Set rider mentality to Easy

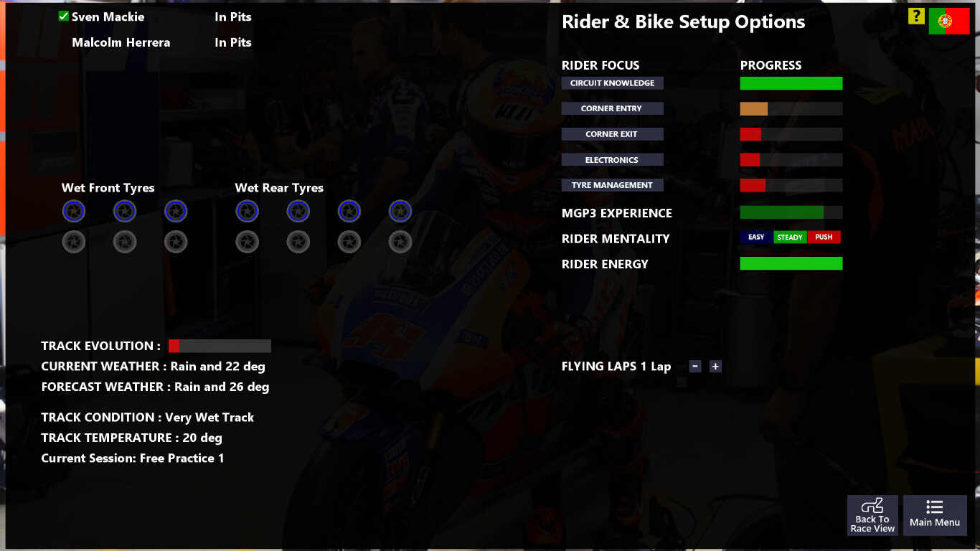[x=756, y=237]
